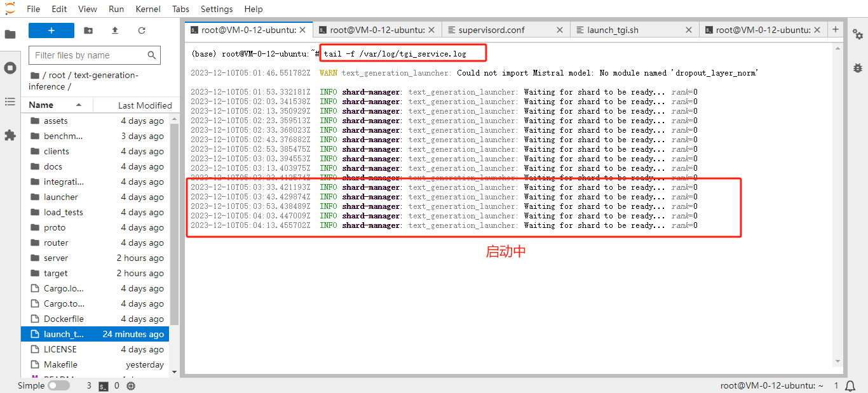Open the load_tests folder

pyautogui.click(x=95, y=212)
